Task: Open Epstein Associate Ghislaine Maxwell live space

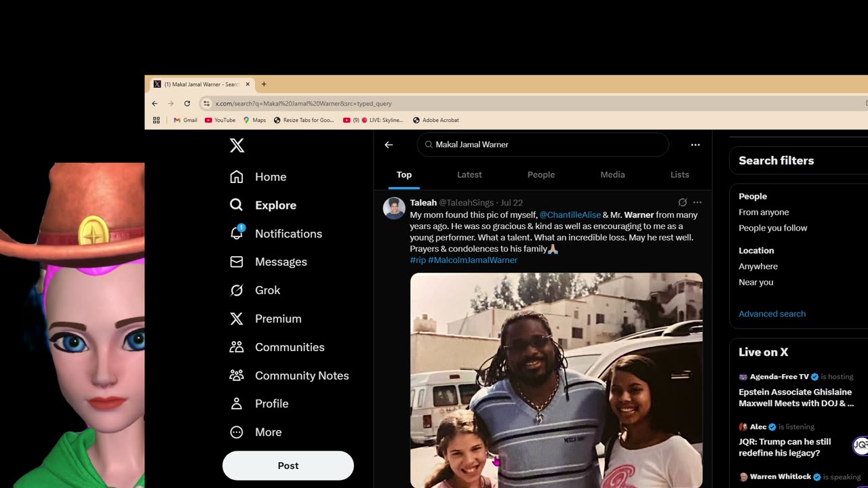Action: click(x=796, y=398)
